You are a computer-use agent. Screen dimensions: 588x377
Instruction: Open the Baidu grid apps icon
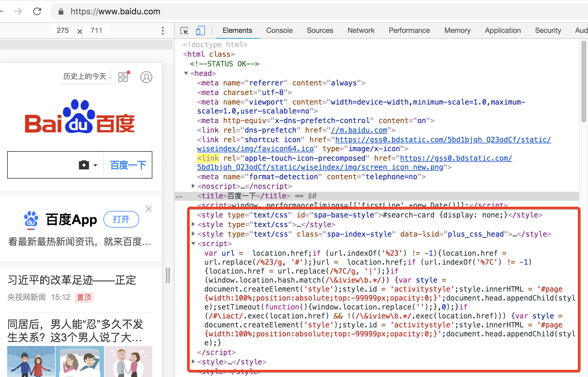tap(123, 77)
